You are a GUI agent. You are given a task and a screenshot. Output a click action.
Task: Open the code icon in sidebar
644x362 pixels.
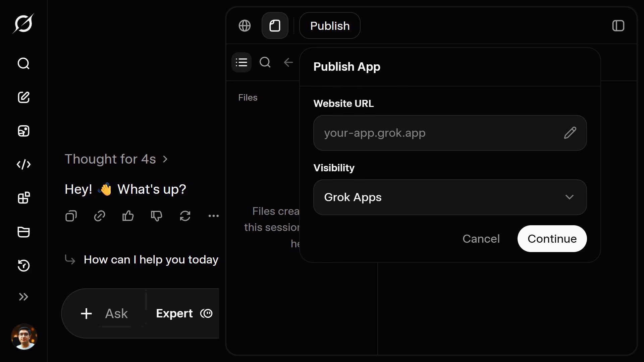tap(23, 164)
